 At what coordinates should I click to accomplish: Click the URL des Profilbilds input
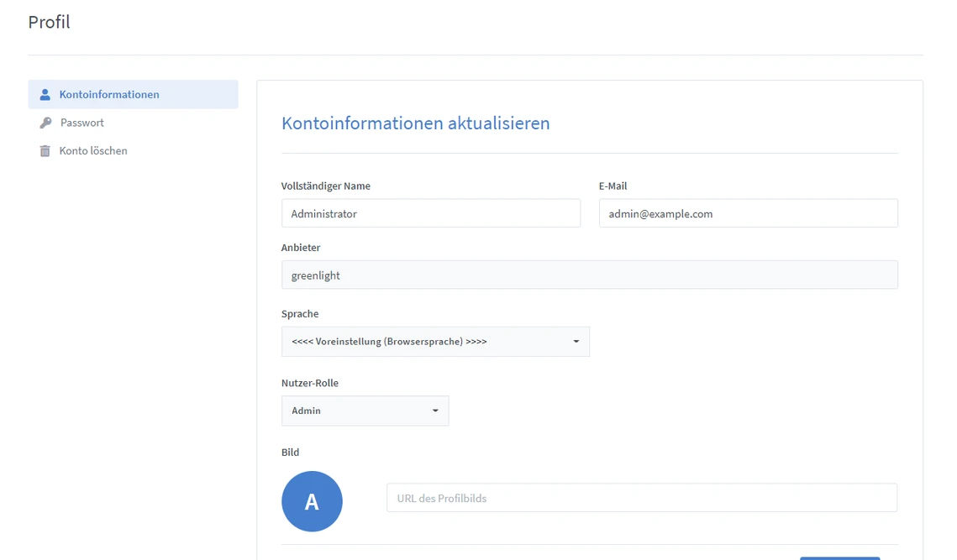tap(641, 498)
